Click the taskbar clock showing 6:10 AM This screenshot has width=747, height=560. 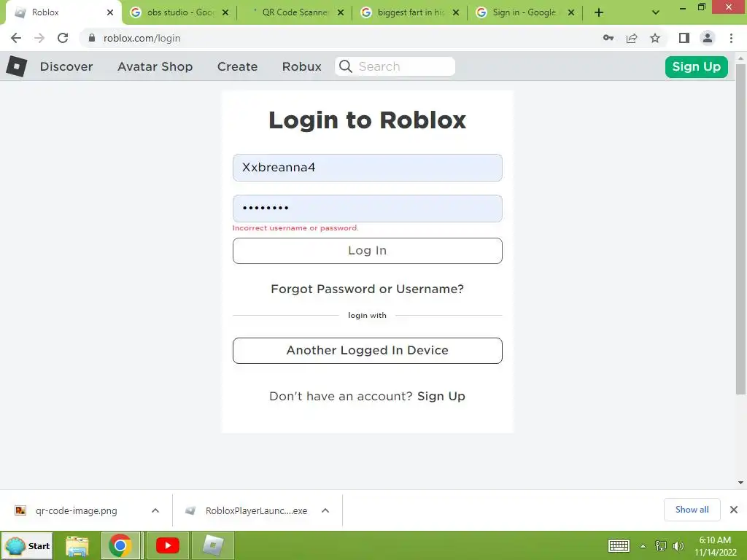tap(715, 545)
